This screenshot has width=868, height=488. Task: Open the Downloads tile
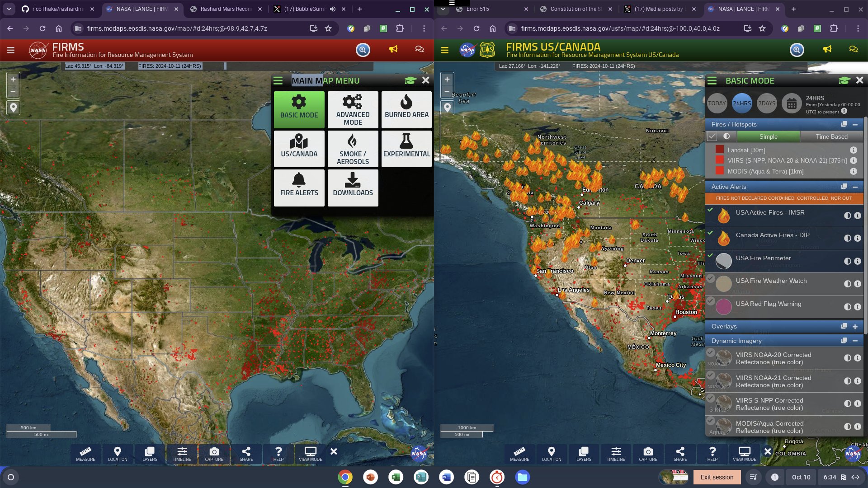[x=353, y=188]
